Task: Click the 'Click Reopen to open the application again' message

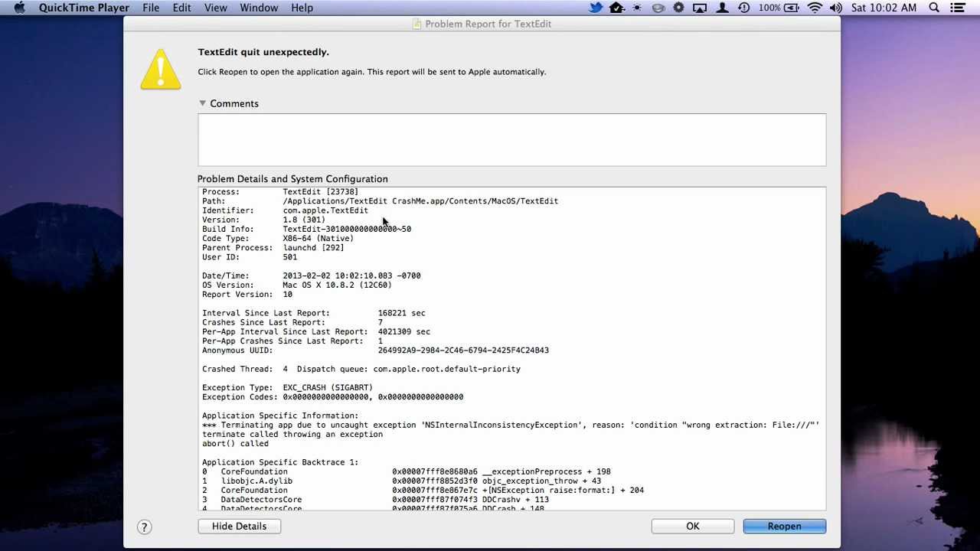Action: tap(372, 72)
